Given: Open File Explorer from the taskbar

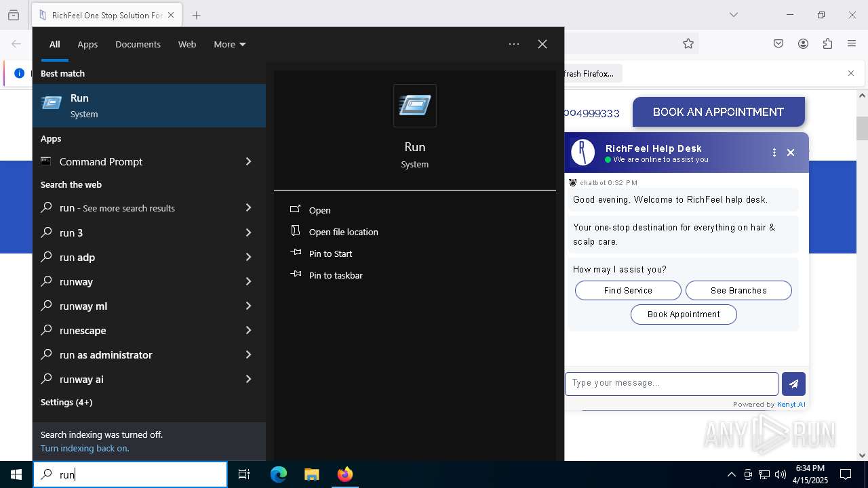Looking at the screenshot, I should (311, 474).
